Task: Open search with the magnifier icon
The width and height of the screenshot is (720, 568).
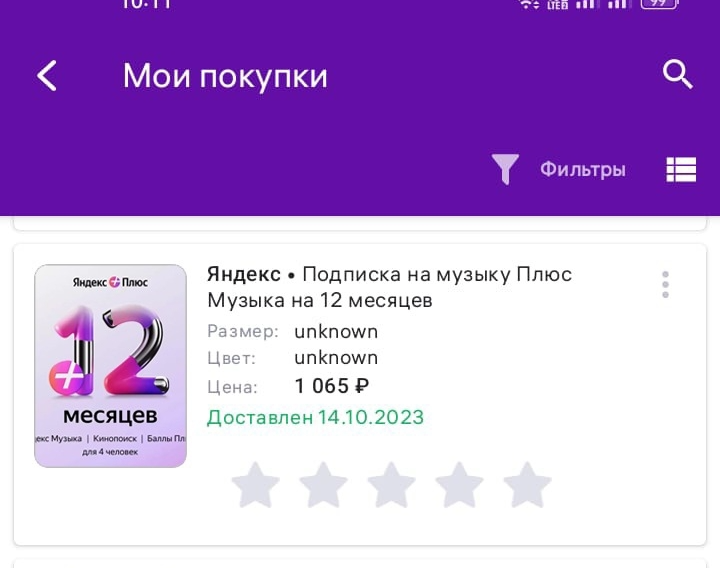Action: tap(677, 74)
